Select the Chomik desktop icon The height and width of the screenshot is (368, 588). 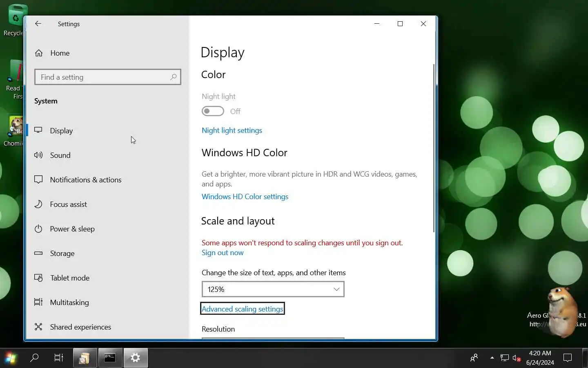(x=13, y=132)
